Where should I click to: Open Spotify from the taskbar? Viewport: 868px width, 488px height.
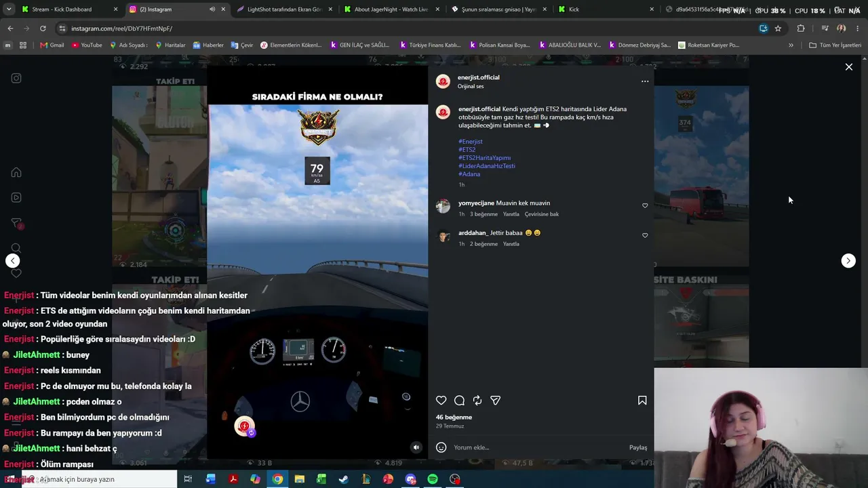point(433,479)
